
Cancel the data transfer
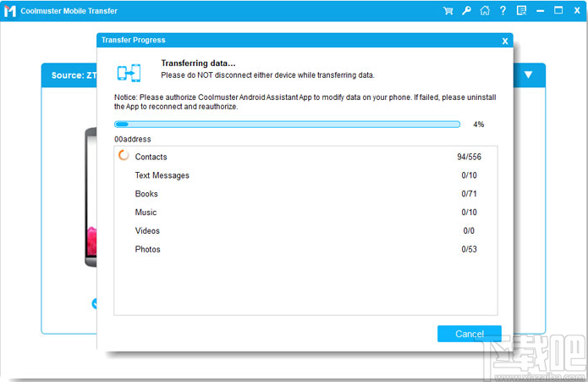[470, 334]
